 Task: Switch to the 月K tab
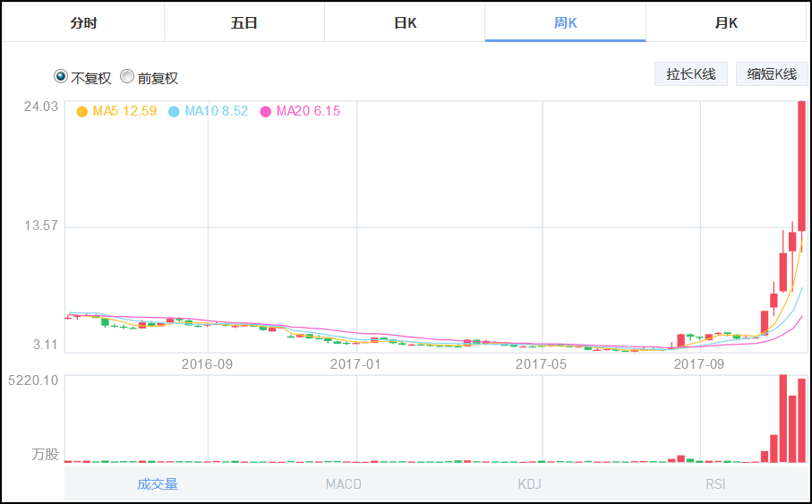[726, 22]
